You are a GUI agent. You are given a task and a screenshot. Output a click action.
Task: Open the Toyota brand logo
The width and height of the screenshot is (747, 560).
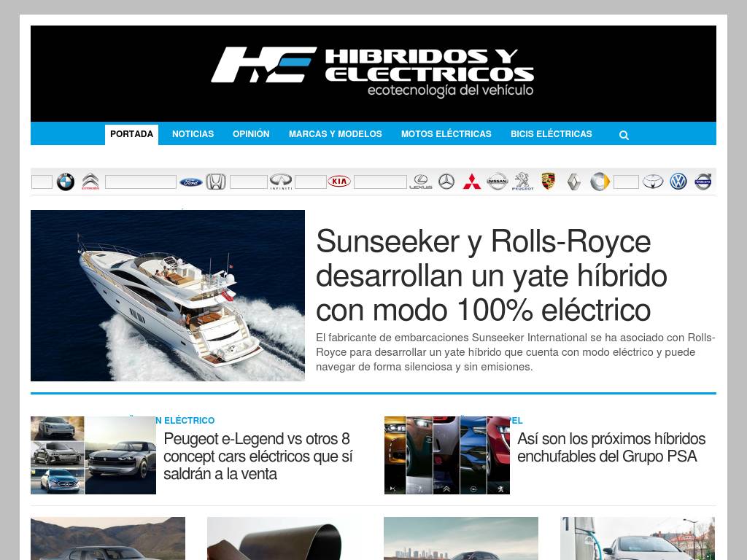click(653, 182)
